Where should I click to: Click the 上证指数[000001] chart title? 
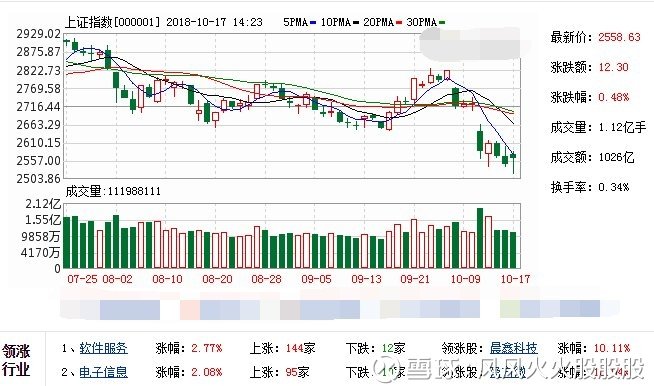(x=112, y=22)
